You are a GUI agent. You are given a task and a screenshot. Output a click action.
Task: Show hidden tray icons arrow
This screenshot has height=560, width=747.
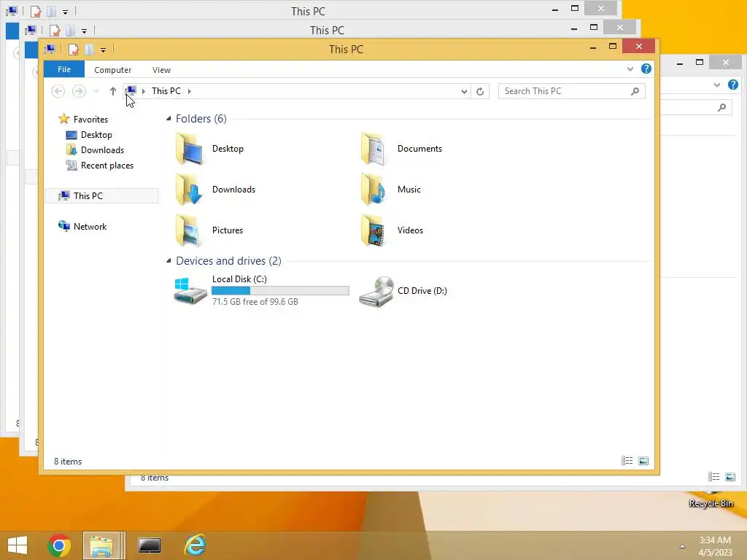(x=682, y=546)
